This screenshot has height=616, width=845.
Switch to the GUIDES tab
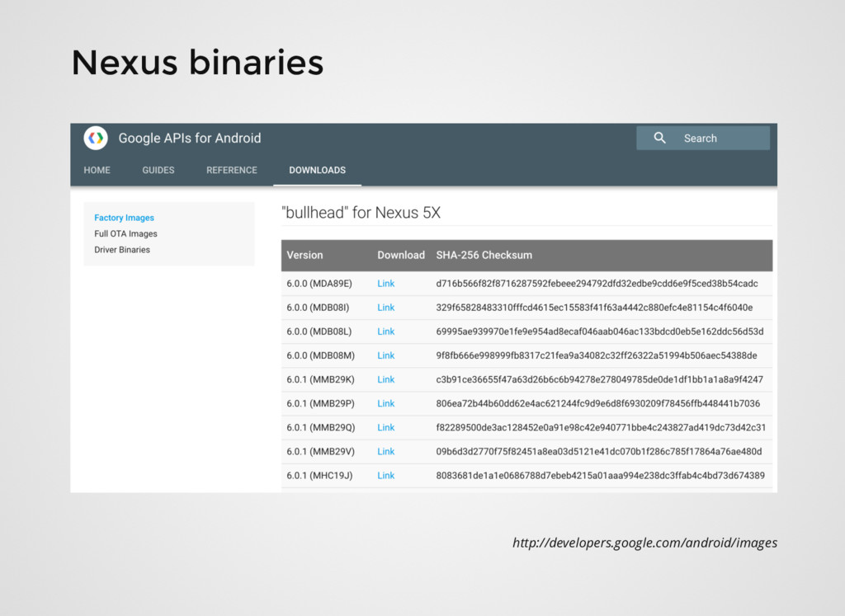158,170
